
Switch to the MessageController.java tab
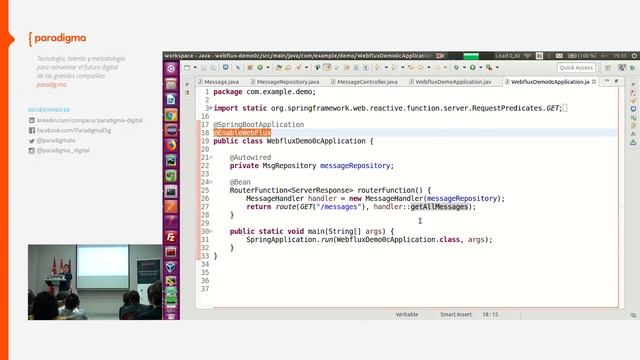click(364, 82)
